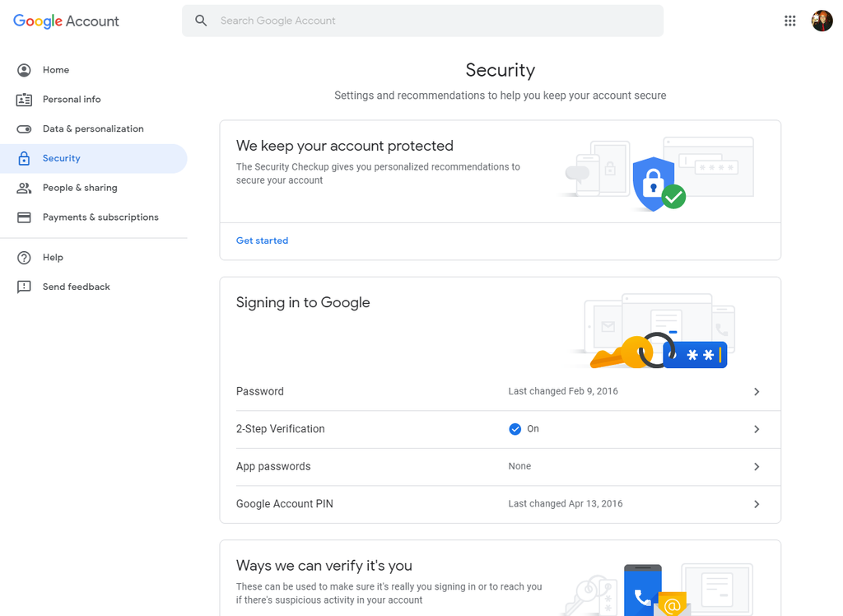Viewport: 843px width, 616px height.
Task: Click the Help question mark icon
Action: point(25,257)
